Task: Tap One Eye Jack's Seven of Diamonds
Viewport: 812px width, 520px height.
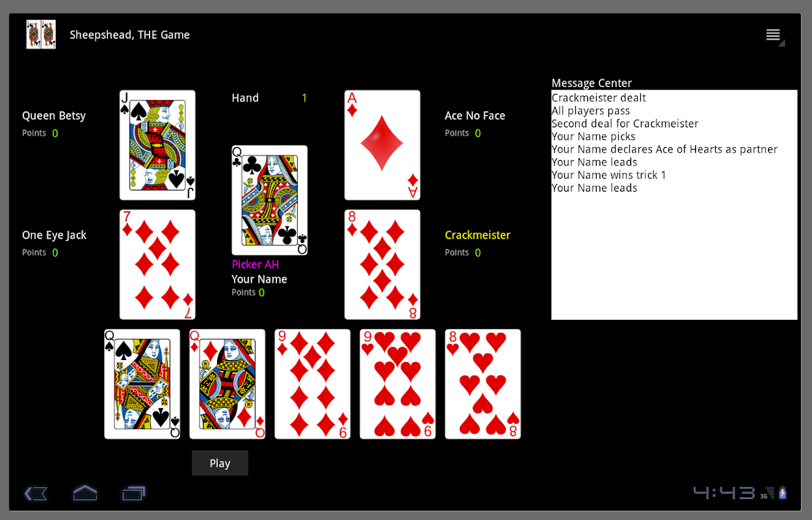Action: coord(157,265)
